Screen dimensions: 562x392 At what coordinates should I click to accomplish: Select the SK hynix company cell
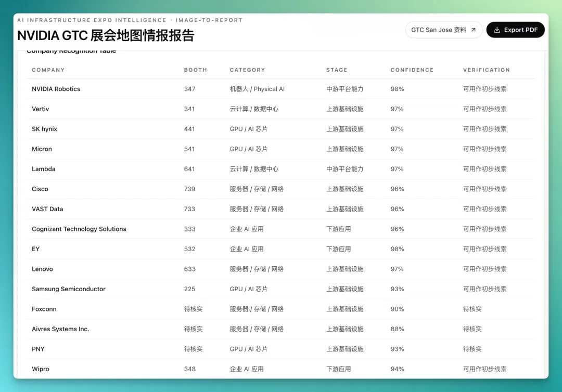click(x=44, y=129)
